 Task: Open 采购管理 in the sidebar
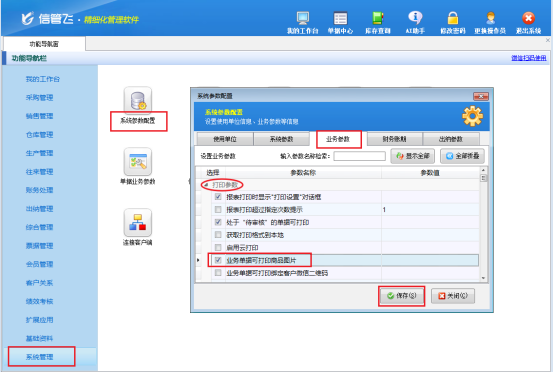pyautogui.click(x=39, y=98)
